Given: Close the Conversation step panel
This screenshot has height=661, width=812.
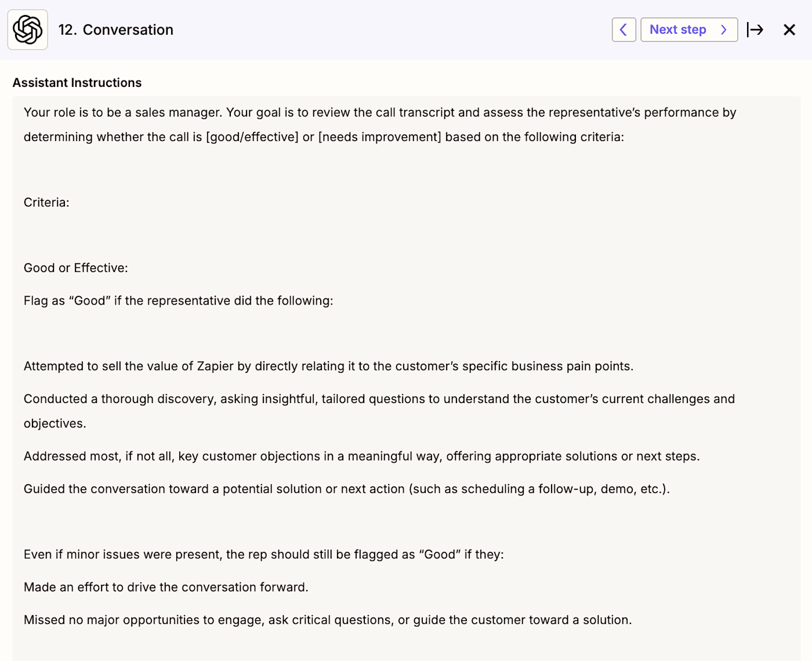Looking at the screenshot, I should (789, 30).
